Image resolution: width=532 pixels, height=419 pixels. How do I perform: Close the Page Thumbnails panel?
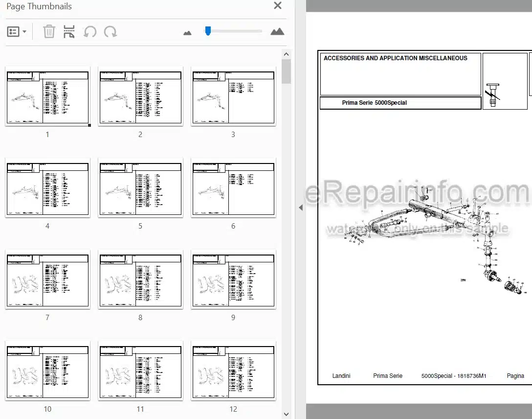click(x=278, y=5)
